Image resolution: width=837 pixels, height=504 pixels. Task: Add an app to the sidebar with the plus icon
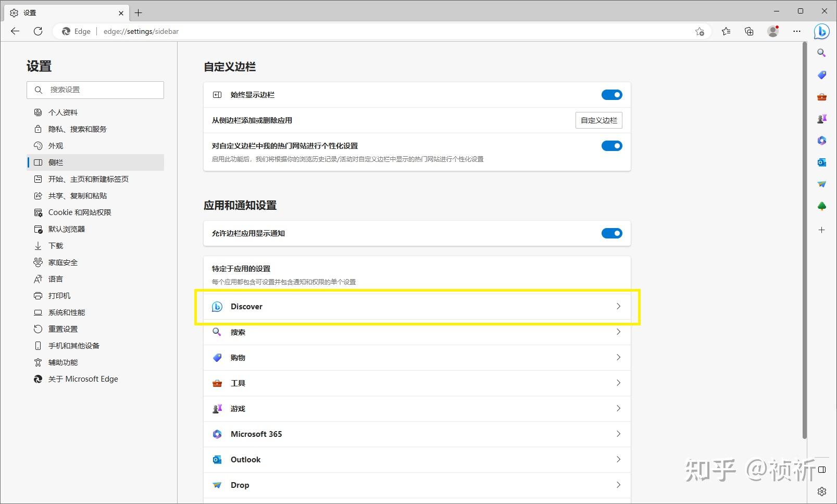pyautogui.click(x=821, y=230)
